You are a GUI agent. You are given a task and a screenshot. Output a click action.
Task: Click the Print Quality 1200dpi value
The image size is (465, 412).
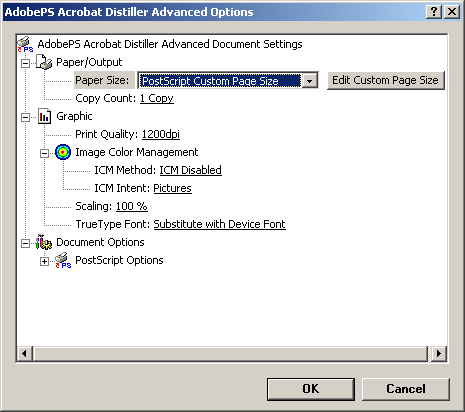click(161, 134)
